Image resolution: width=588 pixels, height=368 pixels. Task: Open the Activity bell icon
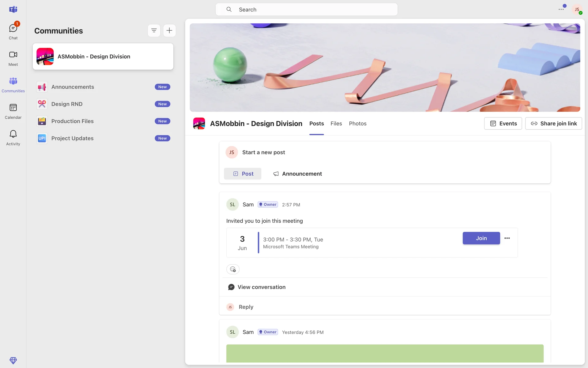13,138
